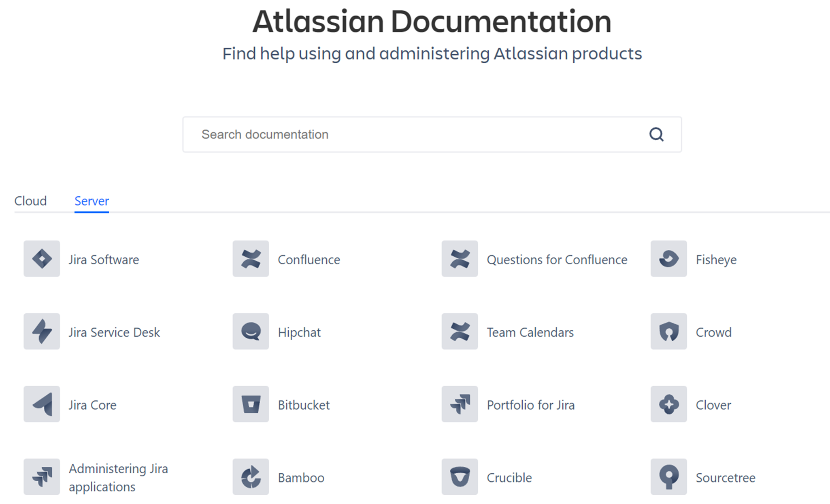Go to Bitbucket documentation link
Image resolution: width=830 pixels, height=504 pixels.
point(304,405)
